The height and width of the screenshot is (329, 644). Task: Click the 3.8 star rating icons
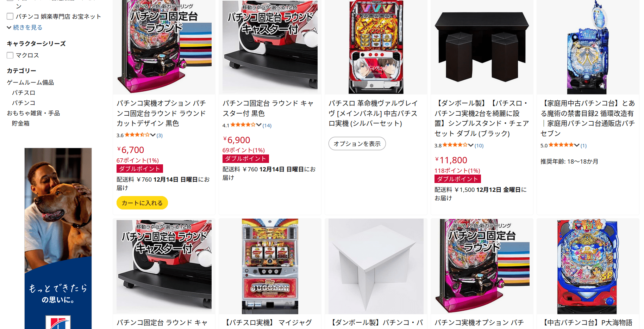coord(455,145)
